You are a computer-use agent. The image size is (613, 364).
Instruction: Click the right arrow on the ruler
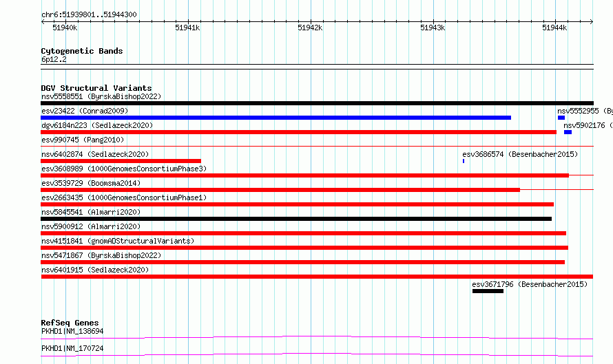[592, 21]
